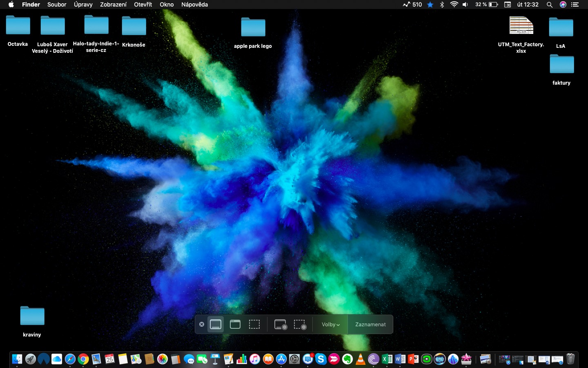Image resolution: width=588 pixels, height=368 pixels.
Task: Select the capture selected portion icon
Action: tap(254, 324)
